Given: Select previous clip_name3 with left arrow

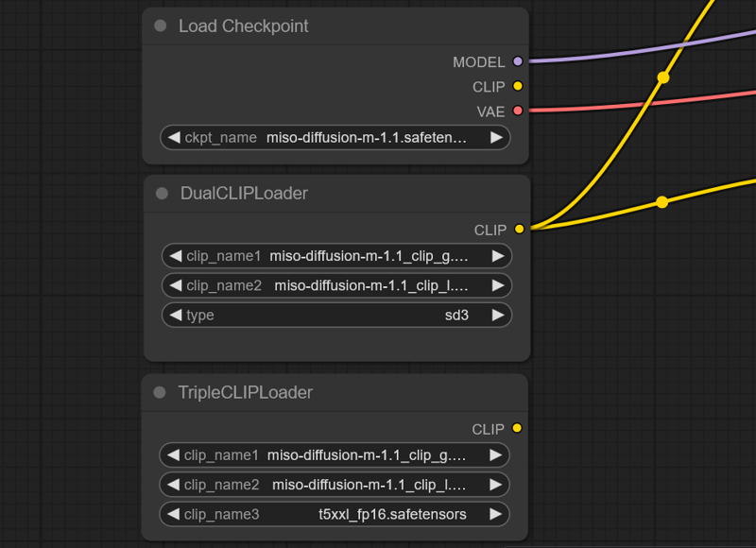Looking at the screenshot, I should pyautogui.click(x=173, y=514).
